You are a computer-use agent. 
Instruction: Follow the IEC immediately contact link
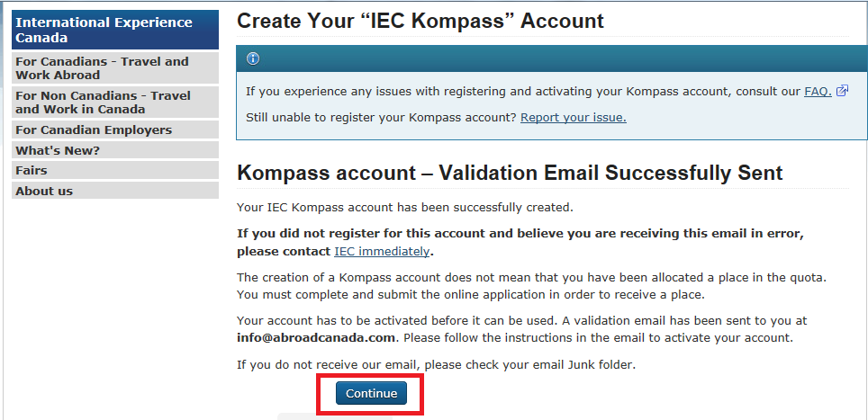tap(382, 252)
